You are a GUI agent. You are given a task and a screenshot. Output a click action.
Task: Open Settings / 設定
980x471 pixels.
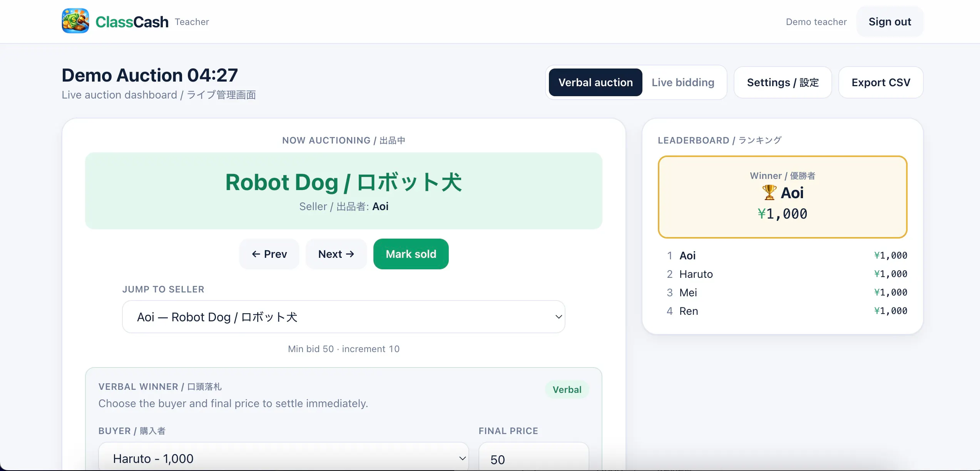pyautogui.click(x=783, y=82)
